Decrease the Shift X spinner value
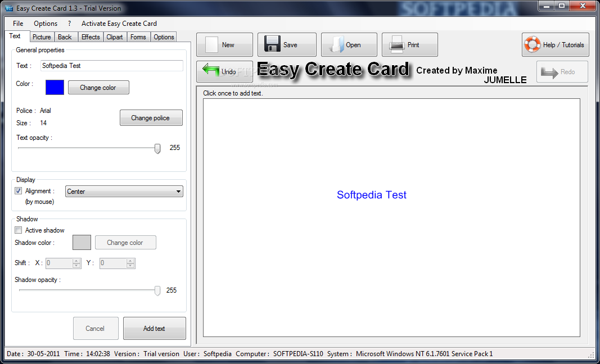The height and width of the screenshot is (364, 600). [76, 266]
